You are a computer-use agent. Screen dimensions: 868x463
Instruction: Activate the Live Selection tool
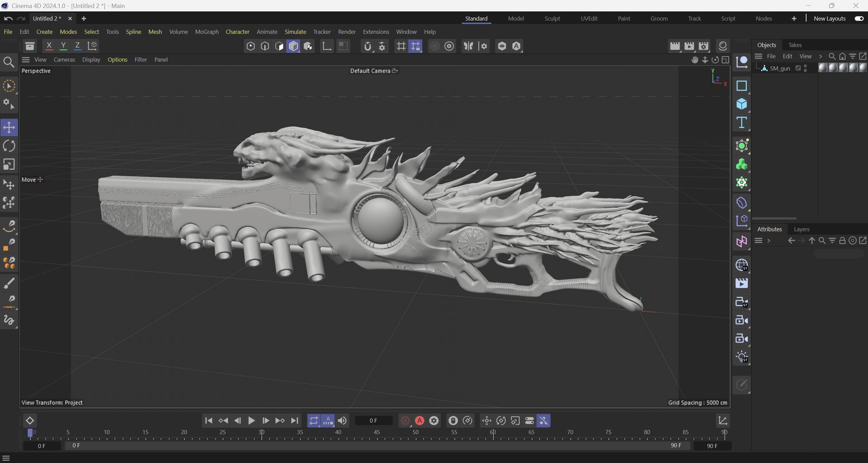pos(9,86)
